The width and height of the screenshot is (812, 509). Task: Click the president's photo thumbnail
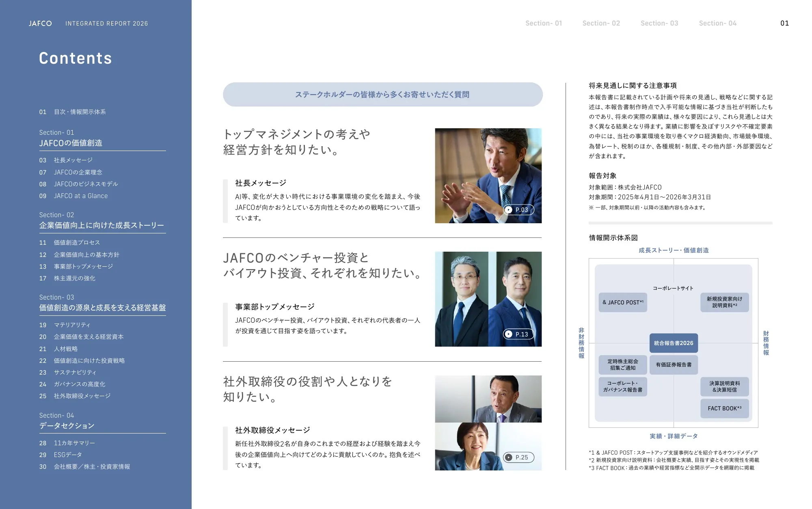[488, 176]
